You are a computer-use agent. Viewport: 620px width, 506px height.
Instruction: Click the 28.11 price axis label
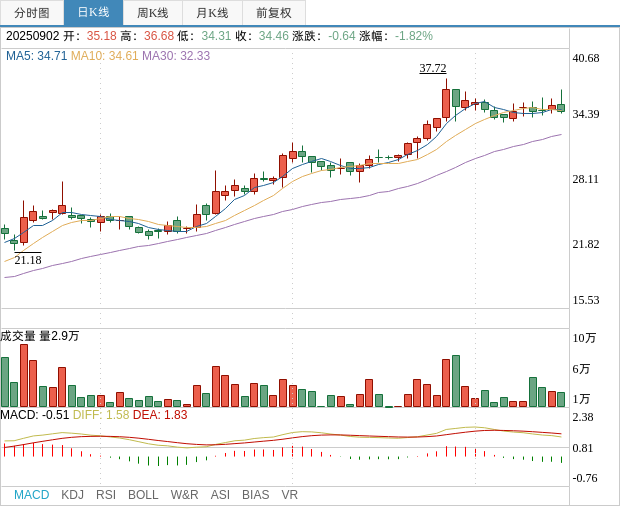click(586, 179)
